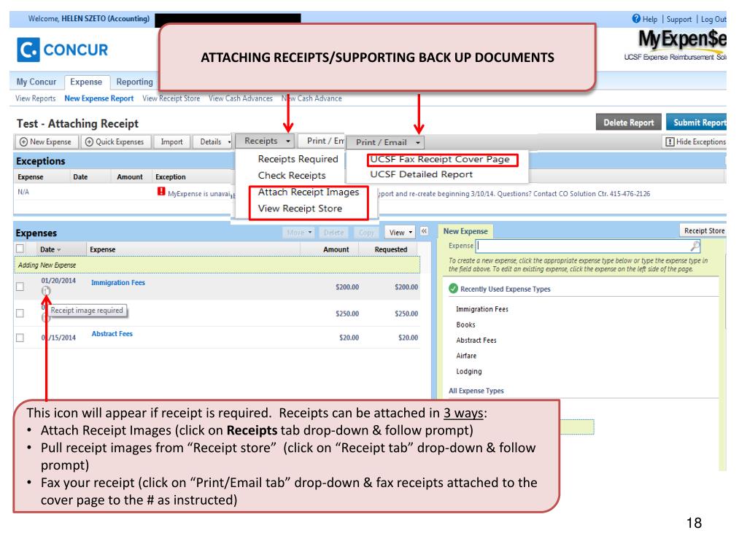Open the Receipts dropdown menu
Viewport: 747px width, 560px height.
[266, 141]
